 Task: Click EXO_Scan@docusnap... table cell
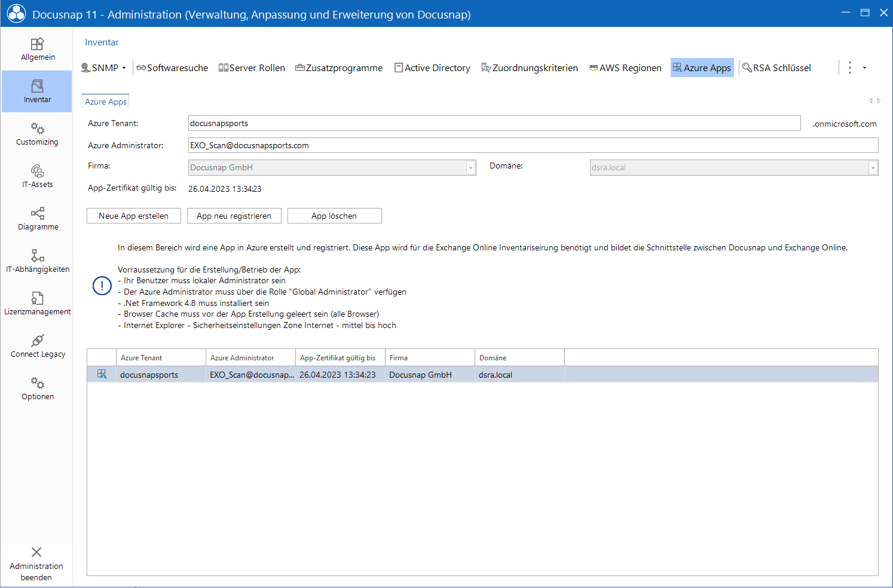point(251,375)
